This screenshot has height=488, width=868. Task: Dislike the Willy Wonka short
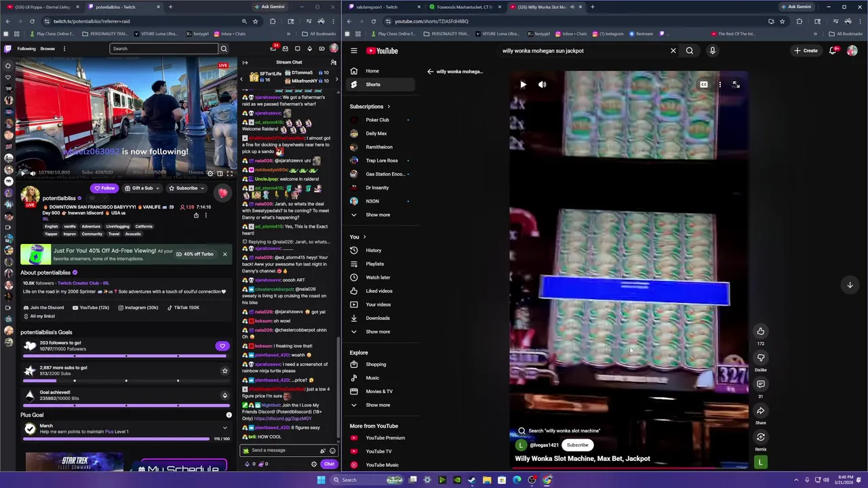pyautogui.click(x=761, y=358)
